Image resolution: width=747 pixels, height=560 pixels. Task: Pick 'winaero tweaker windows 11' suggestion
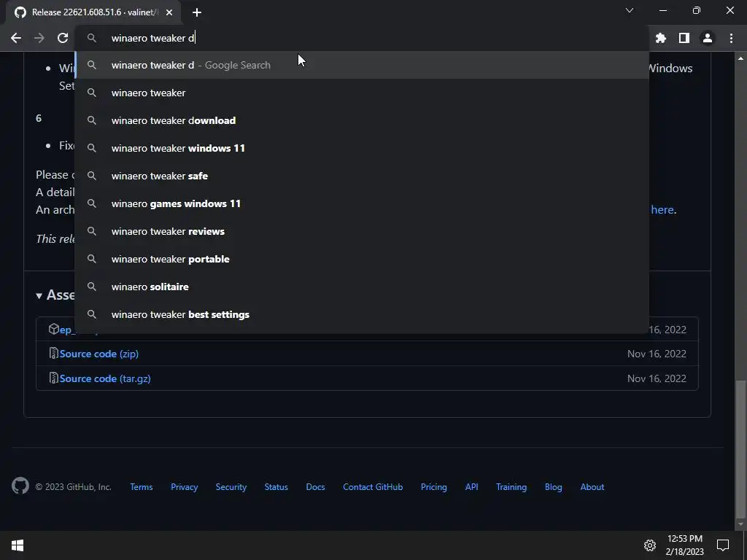[362, 148]
